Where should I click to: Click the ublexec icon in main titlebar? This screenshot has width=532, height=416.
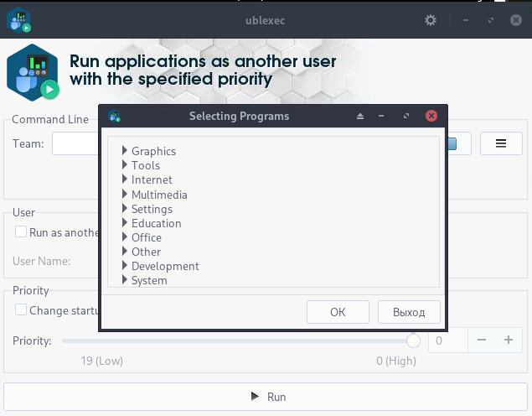coord(18,20)
